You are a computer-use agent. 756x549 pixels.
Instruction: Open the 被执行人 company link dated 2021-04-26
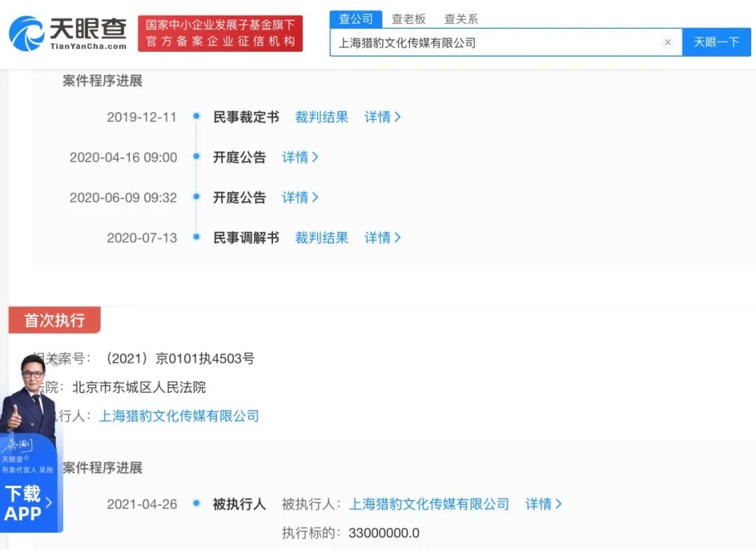coord(428,504)
